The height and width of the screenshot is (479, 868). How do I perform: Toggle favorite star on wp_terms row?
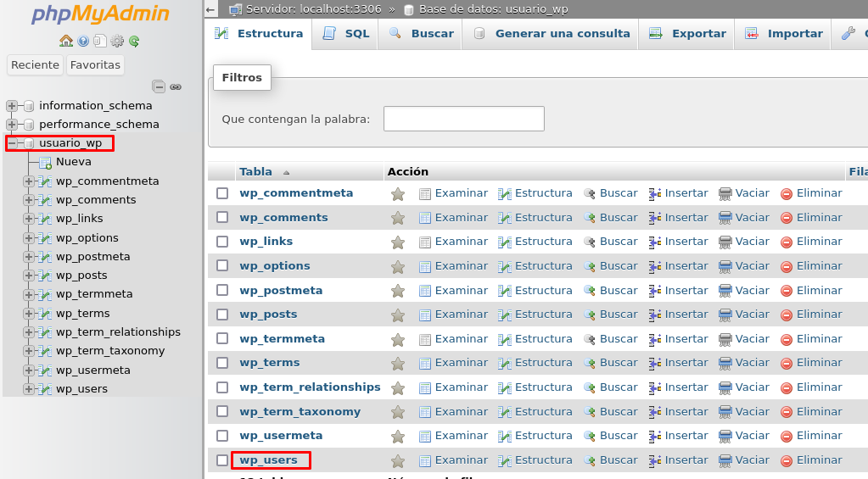(x=397, y=364)
